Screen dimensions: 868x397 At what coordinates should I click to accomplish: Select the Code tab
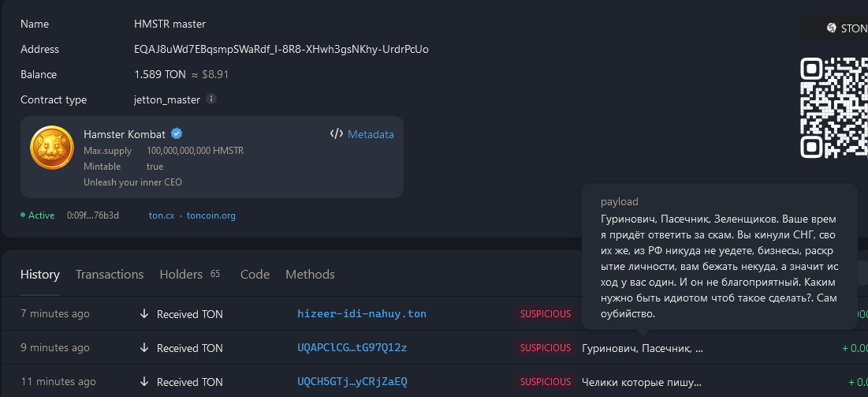pyautogui.click(x=255, y=275)
